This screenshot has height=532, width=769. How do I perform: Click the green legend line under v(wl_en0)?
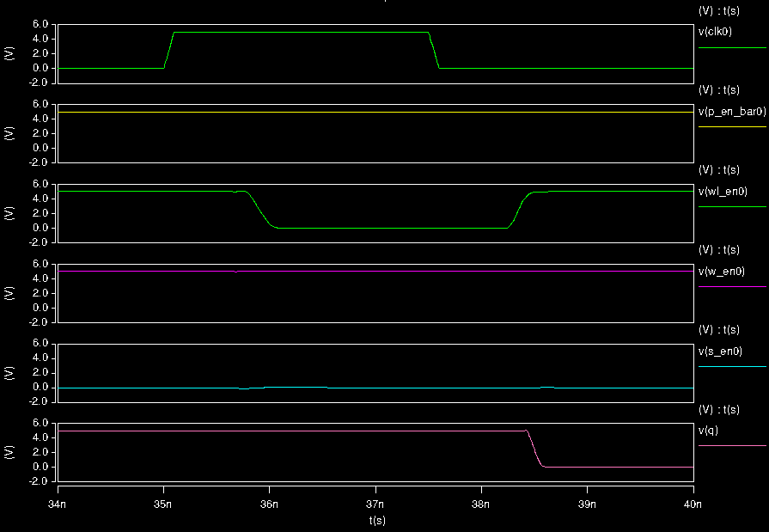(732, 207)
